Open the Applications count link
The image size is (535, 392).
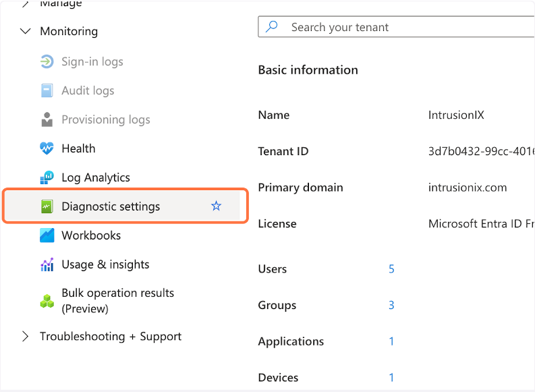click(x=391, y=341)
